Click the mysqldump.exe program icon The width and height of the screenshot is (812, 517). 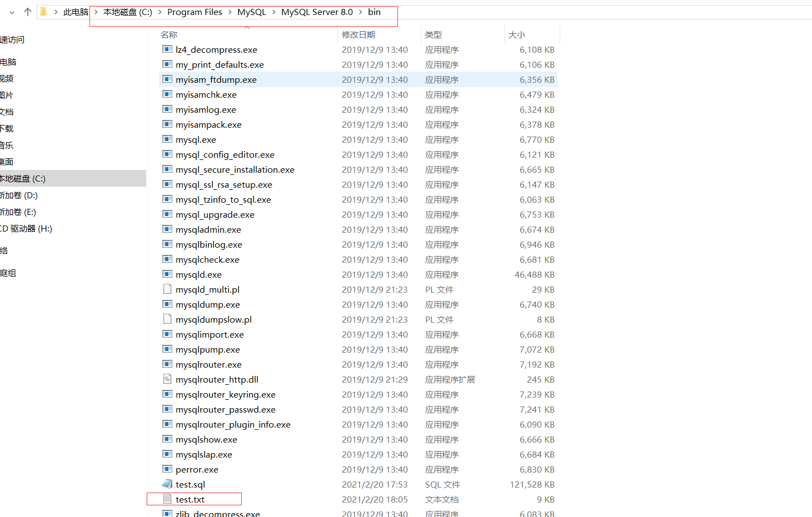click(x=167, y=304)
